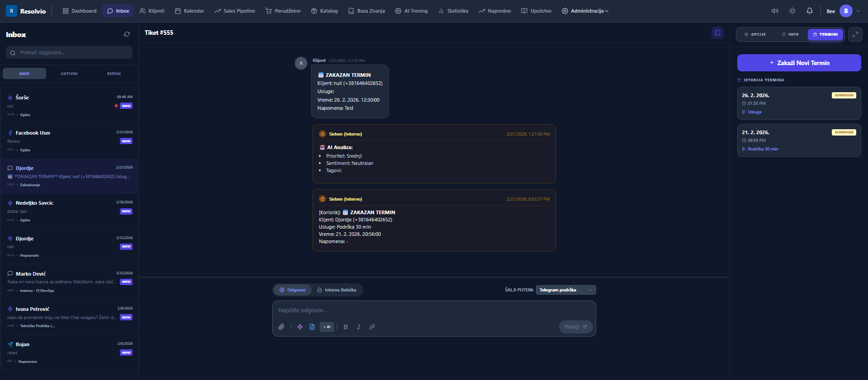This screenshot has height=380, width=868.
Task: Switch to Interna Beleška mode
Action: (337, 290)
